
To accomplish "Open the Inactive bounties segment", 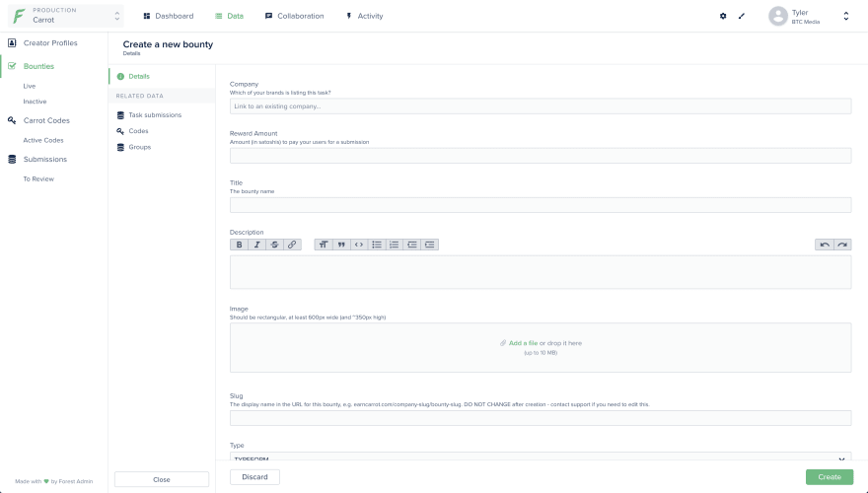I will coord(35,102).
